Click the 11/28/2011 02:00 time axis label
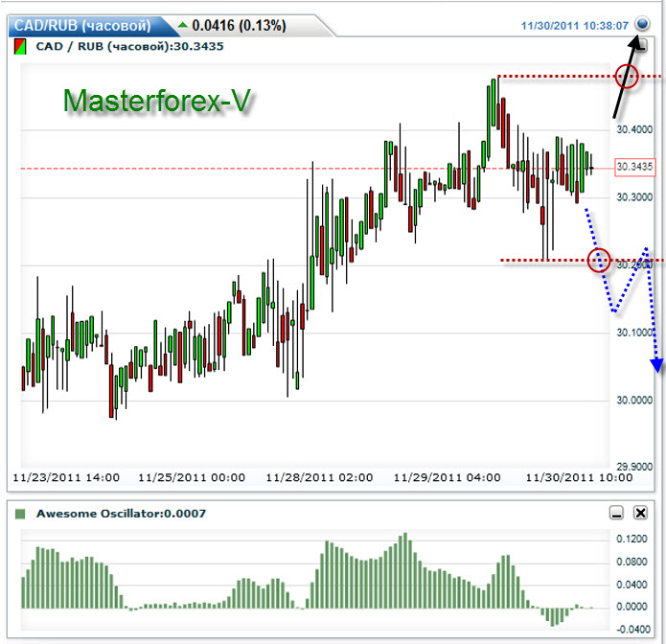This screenshot has height=644, width=666. point(319,477)
